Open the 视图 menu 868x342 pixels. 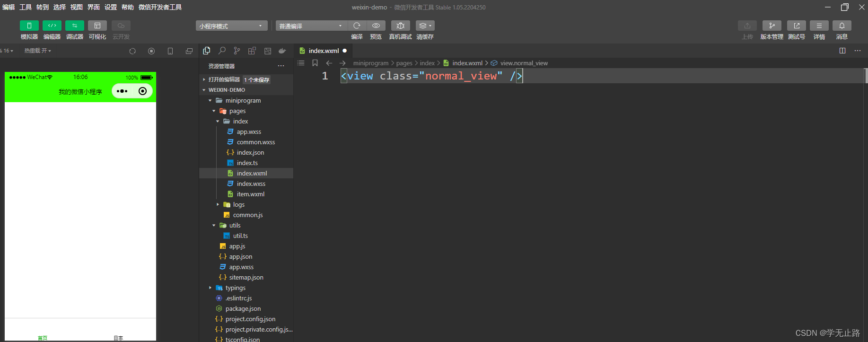pyautogui.click(x=77, y=7)
